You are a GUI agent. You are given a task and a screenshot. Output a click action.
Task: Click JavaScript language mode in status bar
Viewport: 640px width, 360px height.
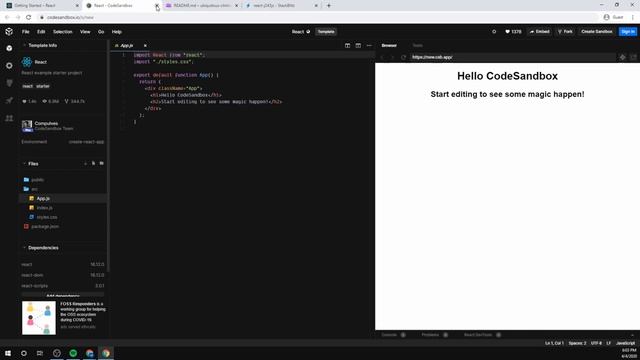tap(625, 343)
